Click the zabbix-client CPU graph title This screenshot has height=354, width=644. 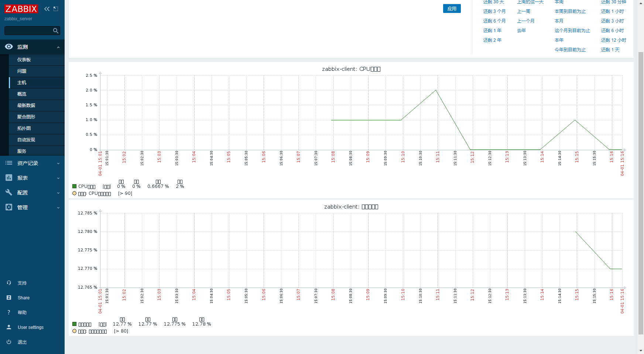tap(351, 69)
